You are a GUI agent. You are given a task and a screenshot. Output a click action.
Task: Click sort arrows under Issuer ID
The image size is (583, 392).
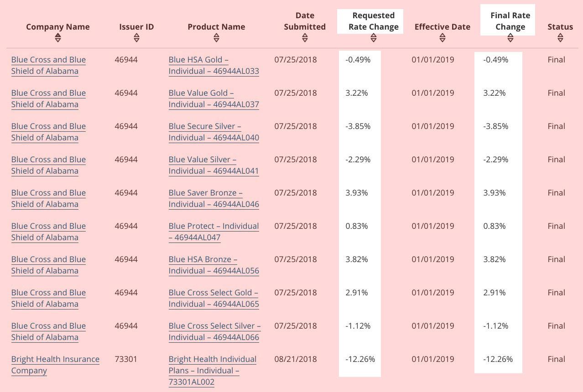[136, 38]
